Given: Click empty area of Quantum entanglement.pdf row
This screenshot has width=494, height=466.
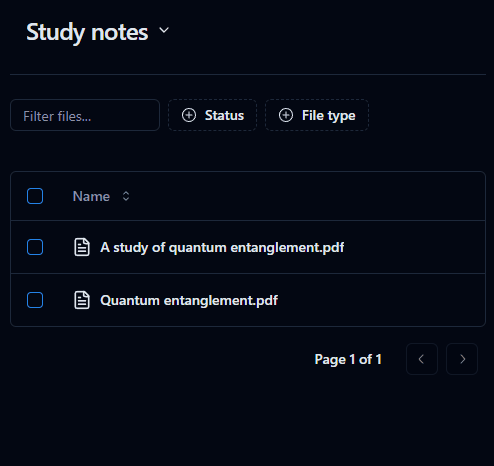Looking at the screenshot, I should (380, 300).
